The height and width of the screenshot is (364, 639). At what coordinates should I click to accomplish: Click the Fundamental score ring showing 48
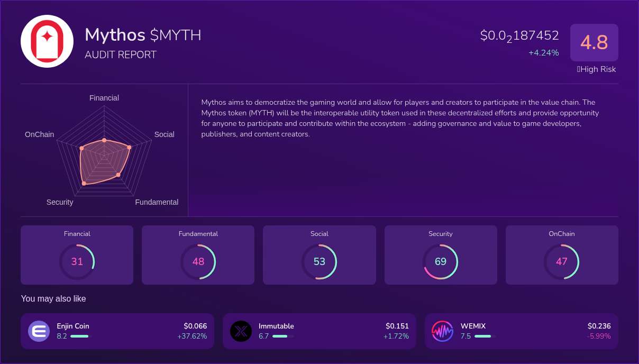coord(198,261)
